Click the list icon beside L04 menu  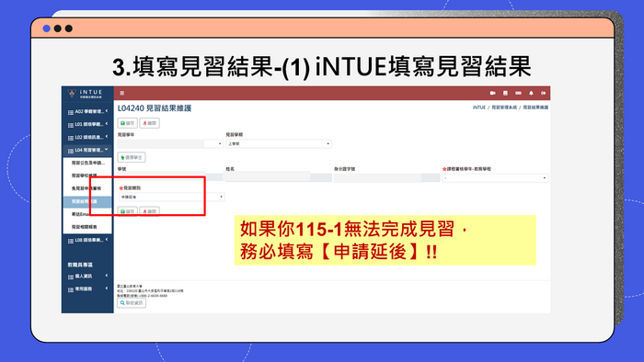coord(71,151)
